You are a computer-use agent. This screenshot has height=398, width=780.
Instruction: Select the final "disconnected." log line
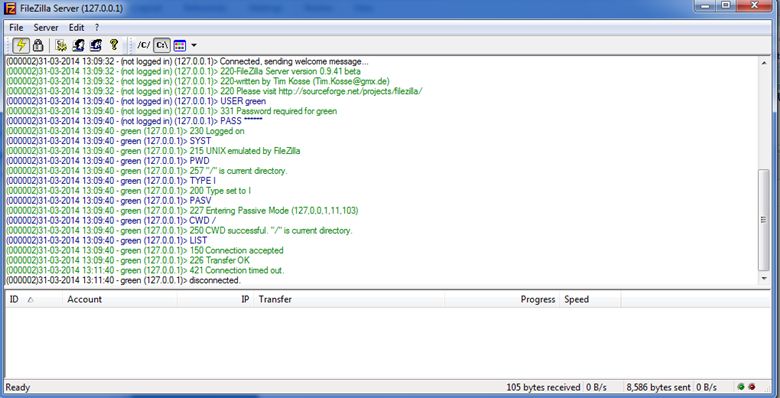click(x=123, y=280)
